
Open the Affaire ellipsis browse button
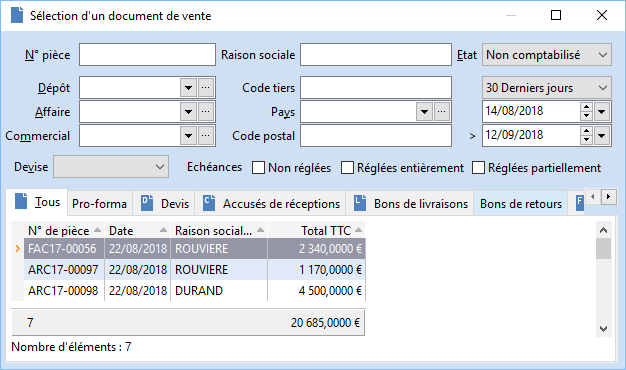point(206,112)
